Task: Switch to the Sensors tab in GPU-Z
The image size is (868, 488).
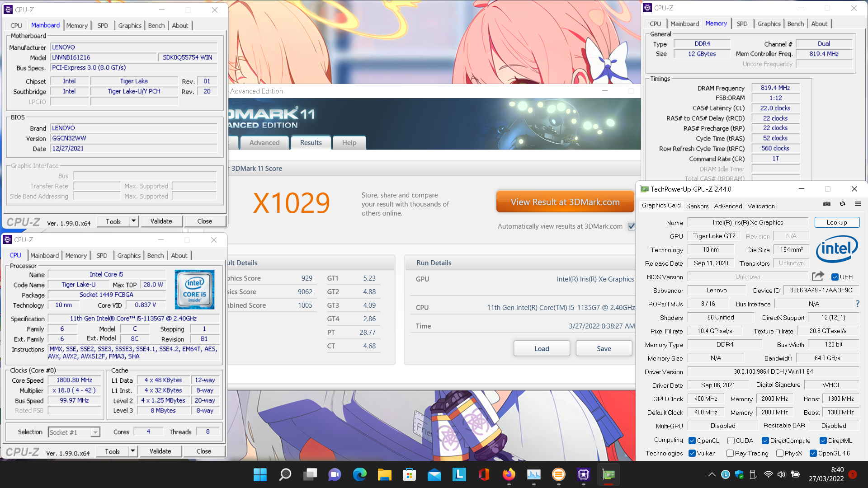Action: coord(697,206)
